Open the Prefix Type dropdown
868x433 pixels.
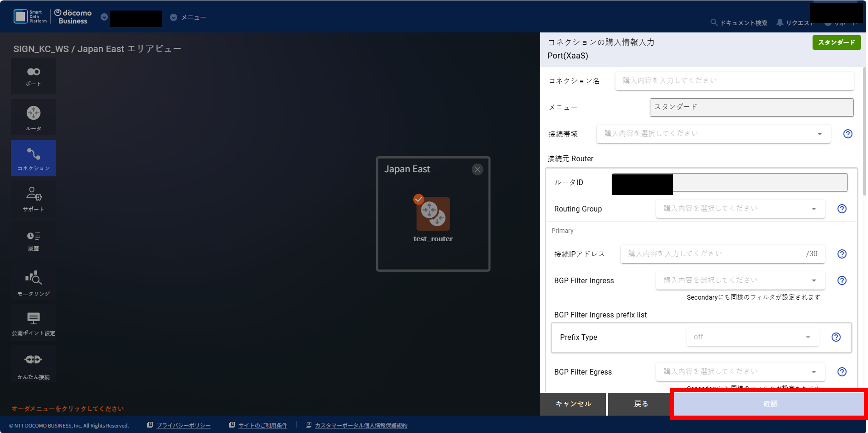[x=752, y=337]
